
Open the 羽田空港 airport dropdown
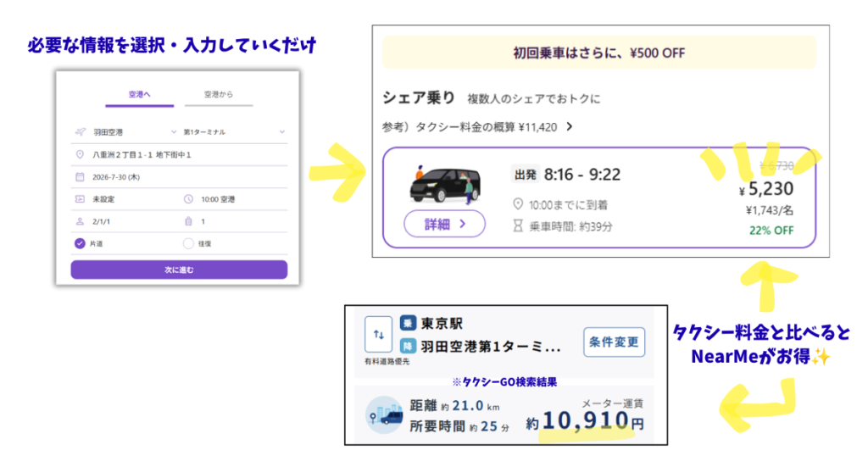click(133, 131)
